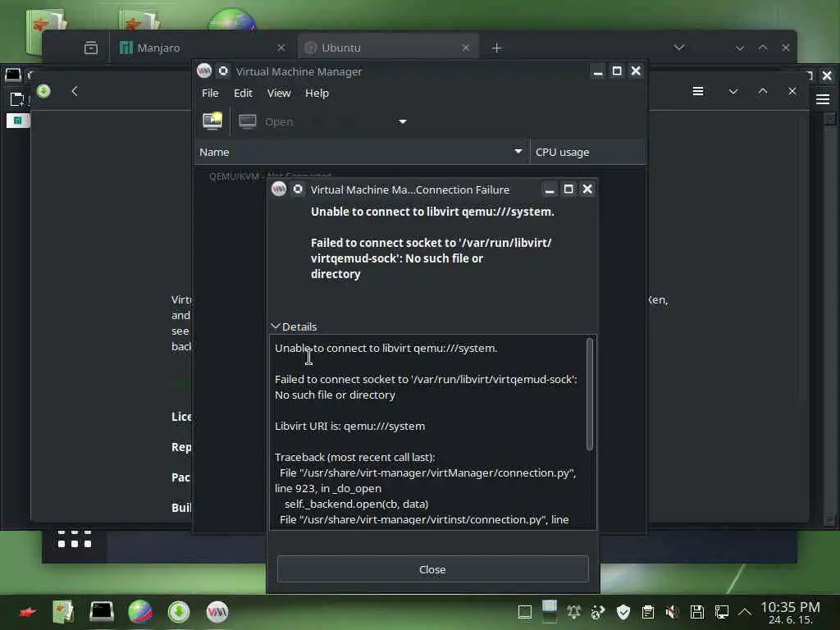Click the app grid icon below the software manager

(x=75, y=539)
